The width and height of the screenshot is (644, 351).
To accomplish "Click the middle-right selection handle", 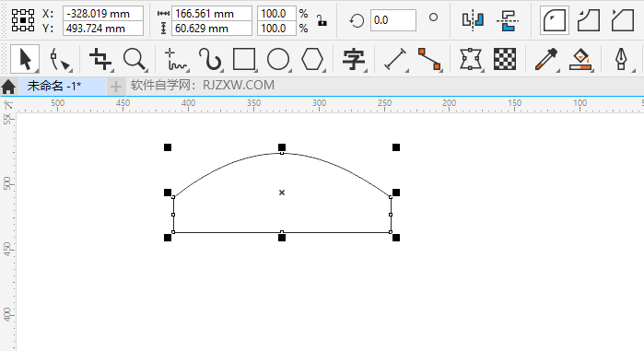I will coord(396,193).
